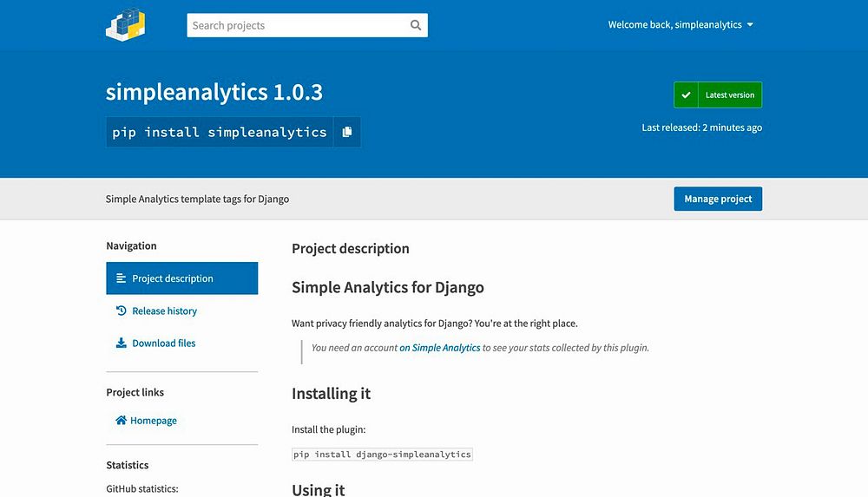The height and width of the screenshot is (497, 868).
Task: Click the simpleanalytics 1.0.3 title
Action: [x=214, y=92]
